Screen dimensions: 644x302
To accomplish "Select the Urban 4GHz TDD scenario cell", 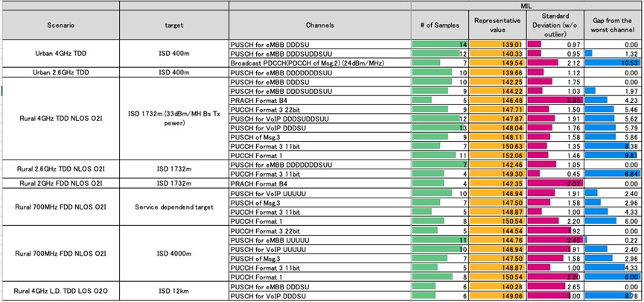I will 60,54.
